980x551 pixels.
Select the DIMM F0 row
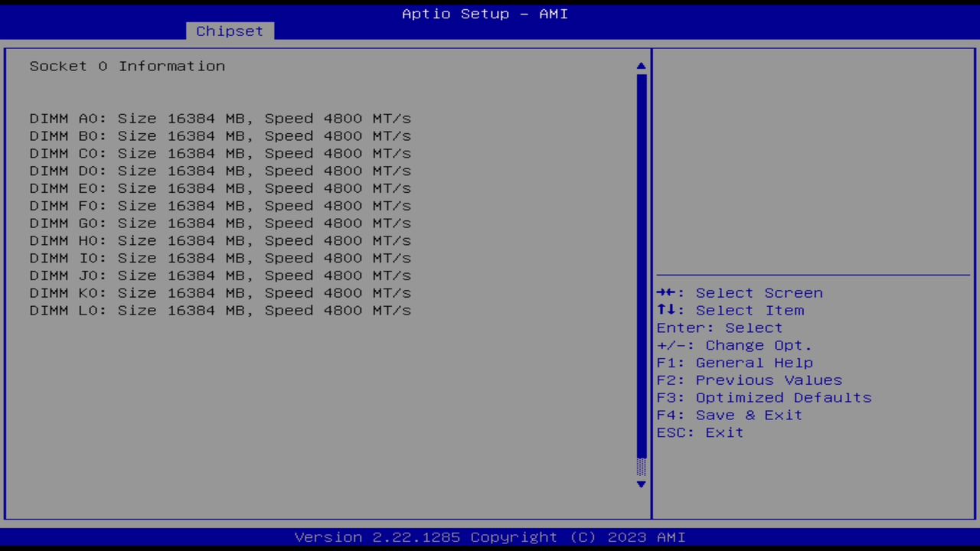pos(220,206)
